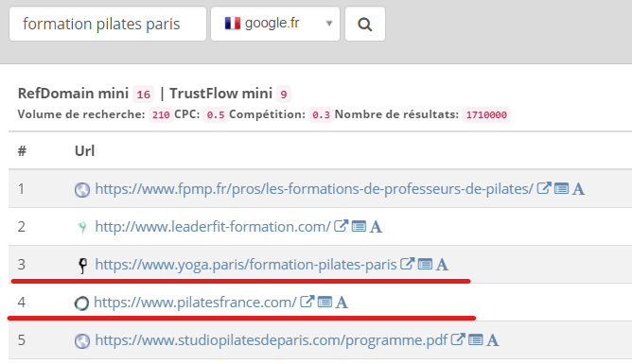Image resolution: width=632 pixels, height=364 pixels.
Task: Click the 'Volume de recherche:' label
Action: pyautogui.click(x=81, y=114)
